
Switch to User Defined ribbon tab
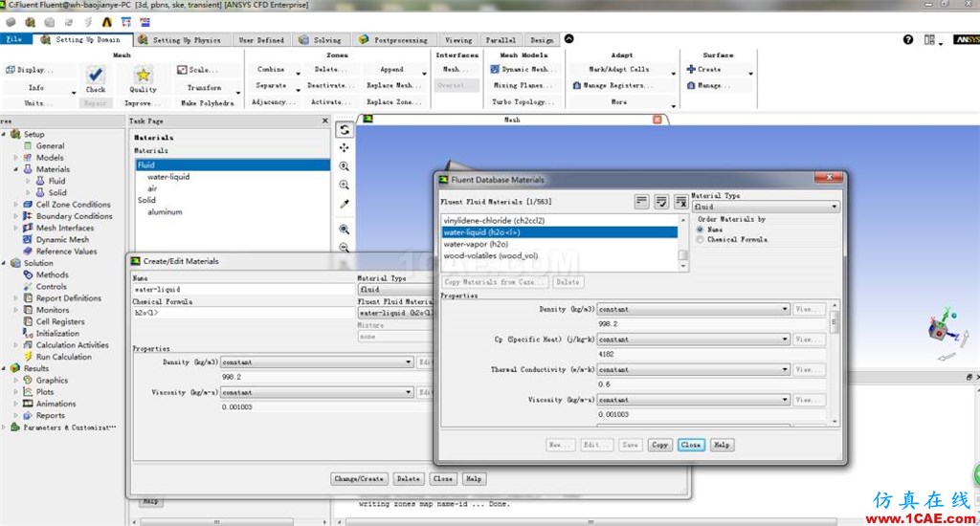click(261, 40)
